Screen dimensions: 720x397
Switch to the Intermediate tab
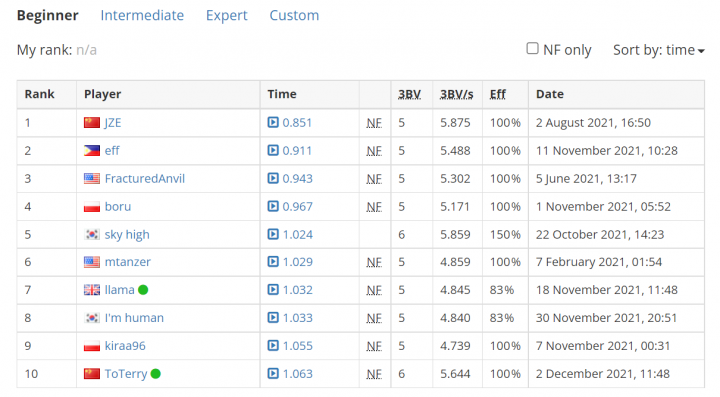click(x=142, y=15)
